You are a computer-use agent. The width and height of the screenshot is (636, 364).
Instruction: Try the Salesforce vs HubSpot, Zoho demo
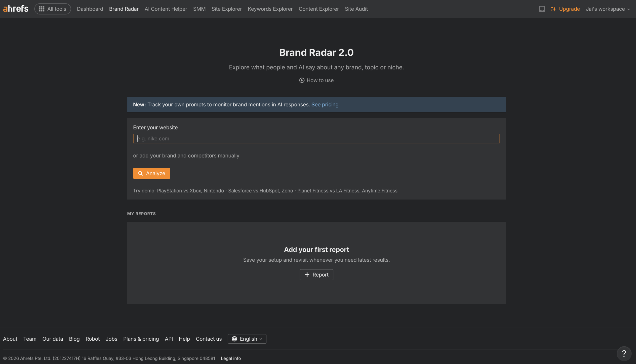(261, 191)
